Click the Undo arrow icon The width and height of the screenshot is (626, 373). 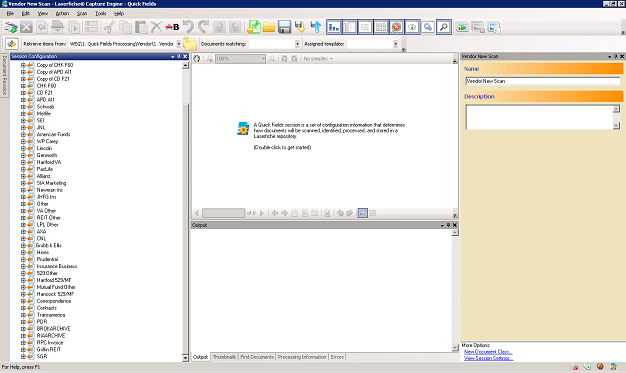tap(188, 27)
